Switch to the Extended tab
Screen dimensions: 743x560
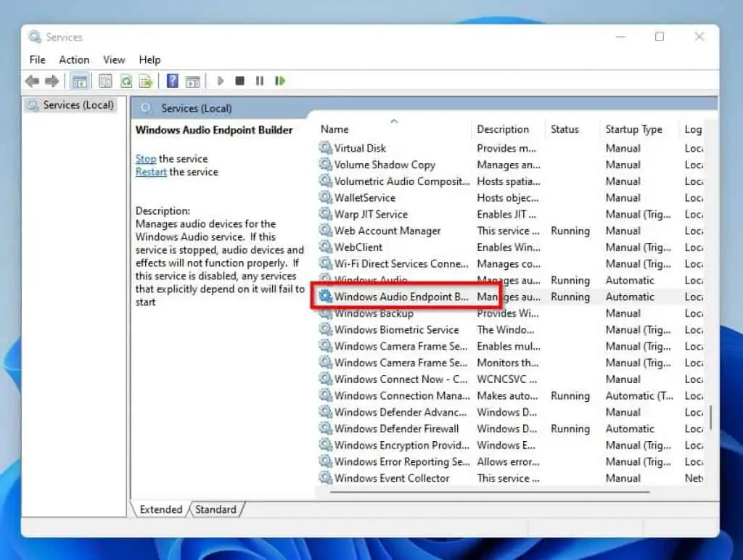click(160, 509)
